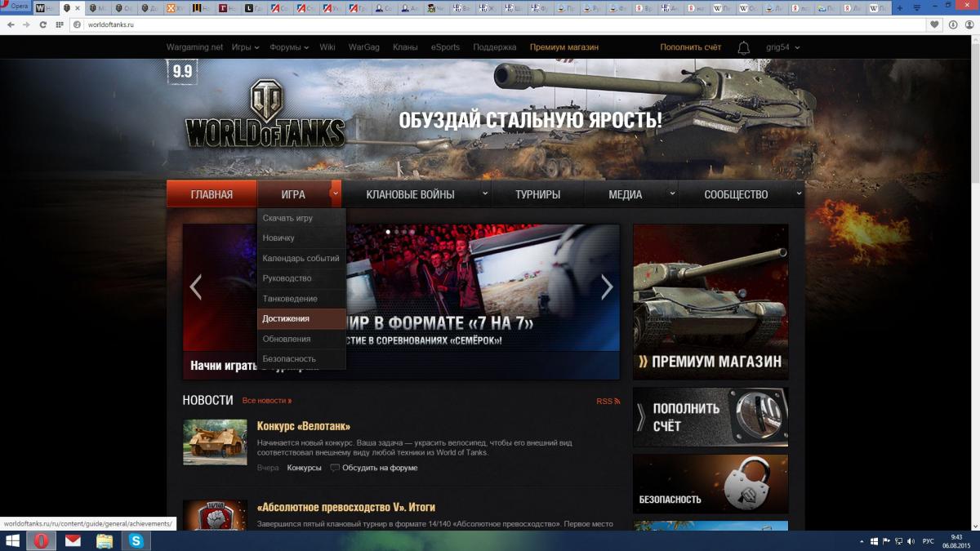
Task: Show previous banner slide arrow
Action: coord(195,287)
